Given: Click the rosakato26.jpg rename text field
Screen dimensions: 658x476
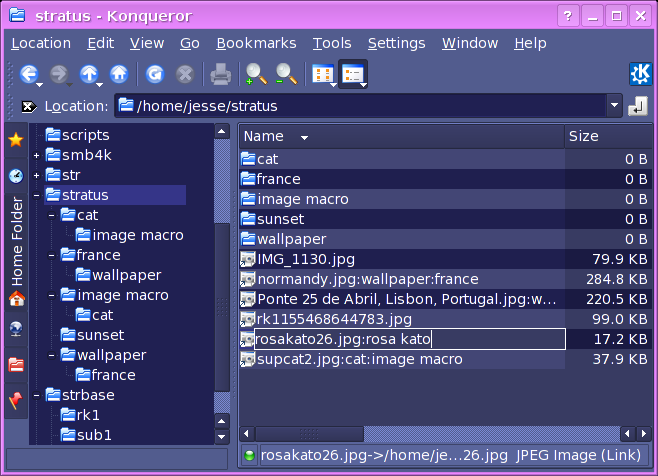Looking at the screenshot, I should (x=410, y=339).
